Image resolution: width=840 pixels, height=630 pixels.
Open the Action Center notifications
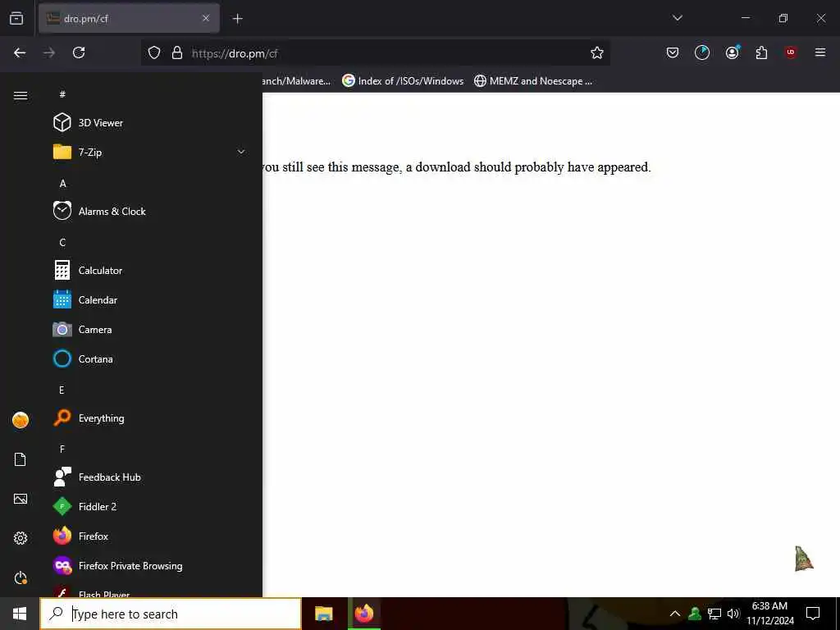tap(813, 614)
